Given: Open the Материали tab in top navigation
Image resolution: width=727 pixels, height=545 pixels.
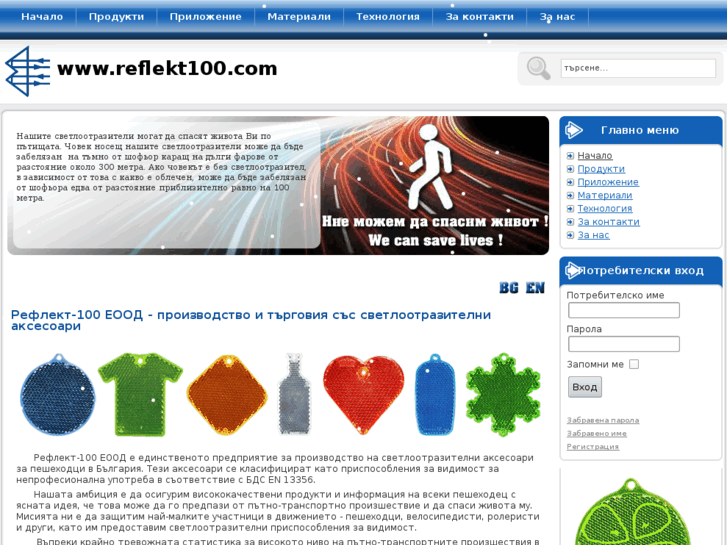Looking at the screenshot, I should (299, 17).
